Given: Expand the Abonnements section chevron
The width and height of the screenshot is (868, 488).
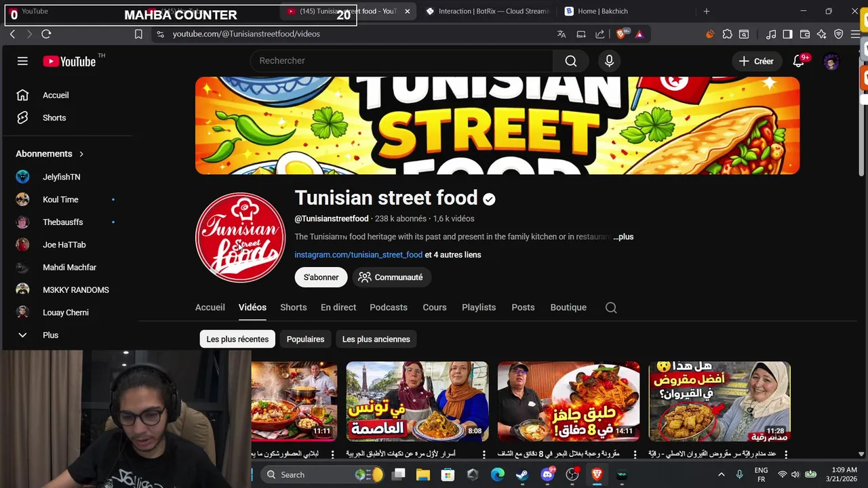Looking at the screenshot, I should click(81, 154).
